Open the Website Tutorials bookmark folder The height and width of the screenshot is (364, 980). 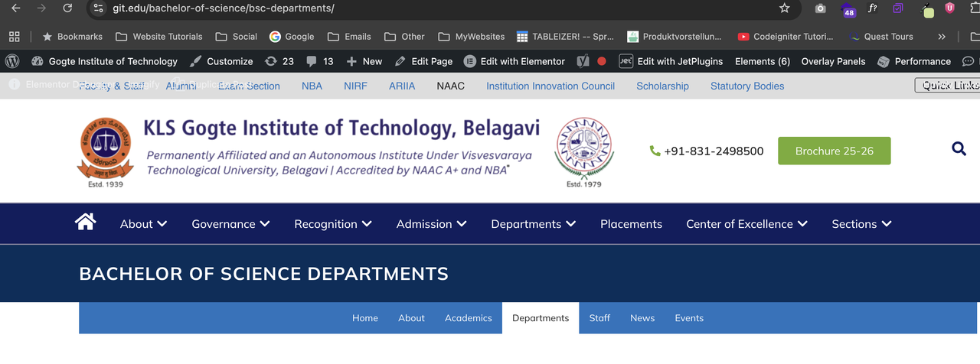[x=159, y=36]
